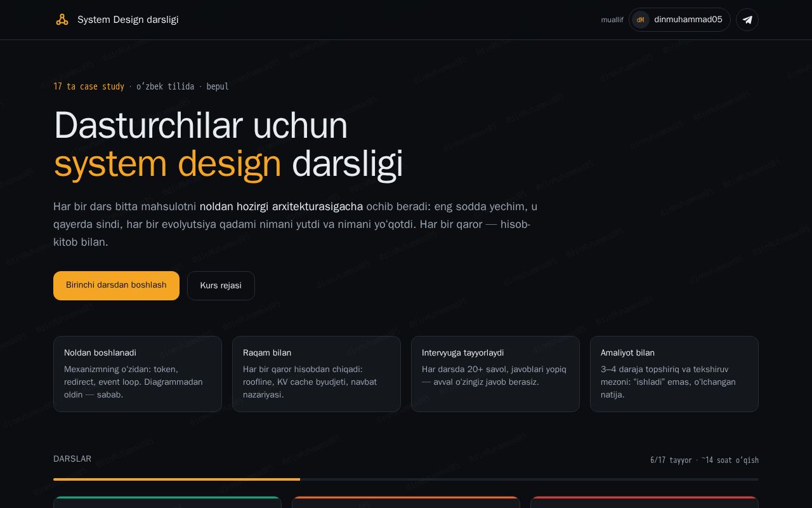The height and width of the screenshot is (508, 812).
Task: Open the Telegram paper-plane icon button
Action: pyautogui.click(x=747, y=20)
